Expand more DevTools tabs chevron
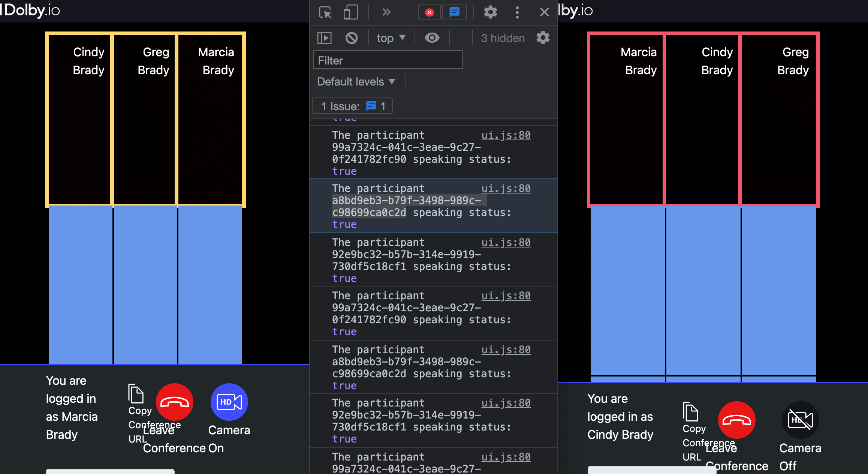This screenshot has height=474, width=868. (386, 12)
